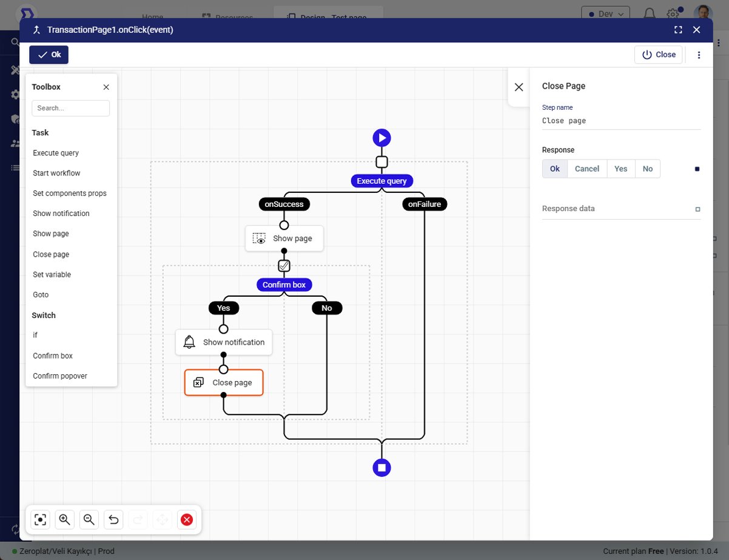The height and width of the screenshot is (560, 729).
Task: Click the blue stop end node
Action: point(381,468)
